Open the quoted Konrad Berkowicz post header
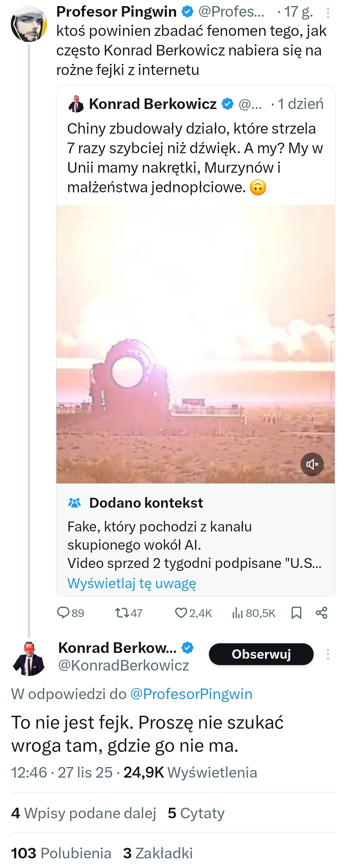This screenshot has height=868, width=346. pyautogui.click(x=152, y=104)
